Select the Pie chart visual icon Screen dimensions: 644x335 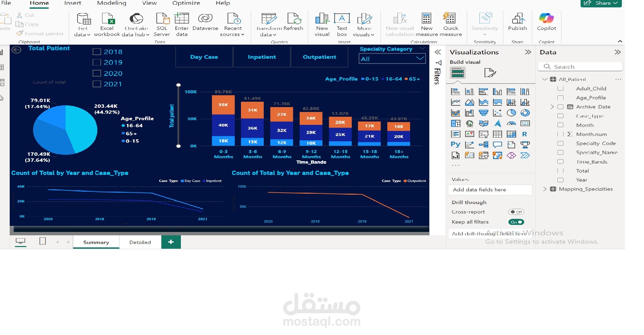tap(511, 113)
